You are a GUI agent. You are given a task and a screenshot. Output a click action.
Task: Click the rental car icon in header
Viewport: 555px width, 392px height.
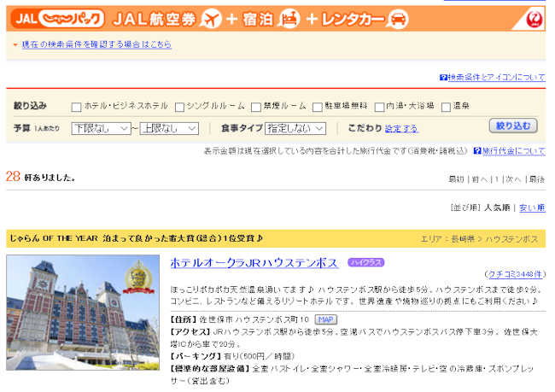[x=398, y=19]
